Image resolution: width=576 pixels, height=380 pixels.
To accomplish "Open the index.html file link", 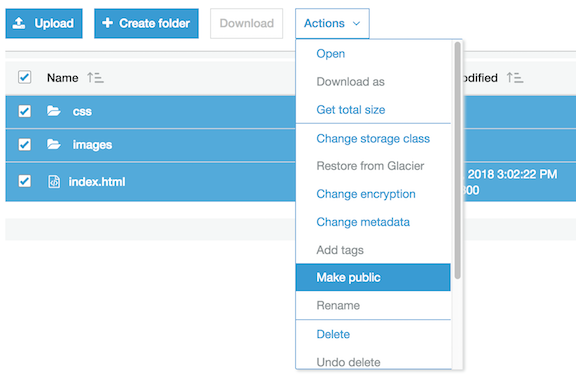I will point(97,182).
